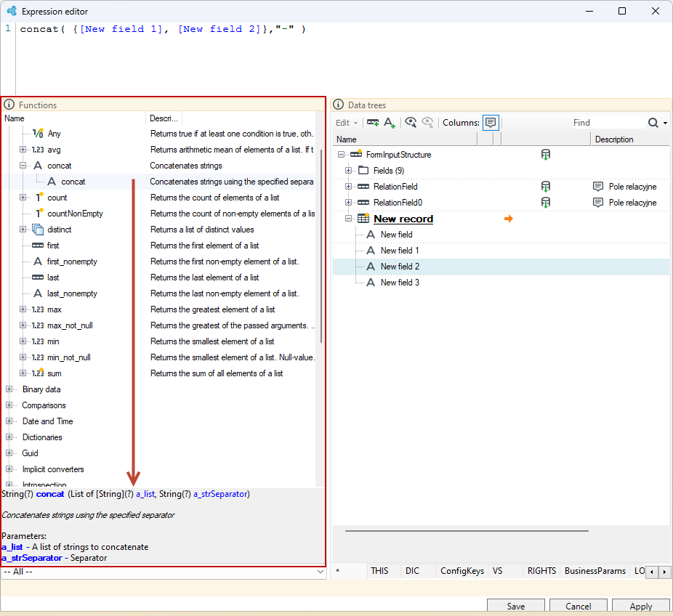Switch to the DIC tab

(412, 571)
